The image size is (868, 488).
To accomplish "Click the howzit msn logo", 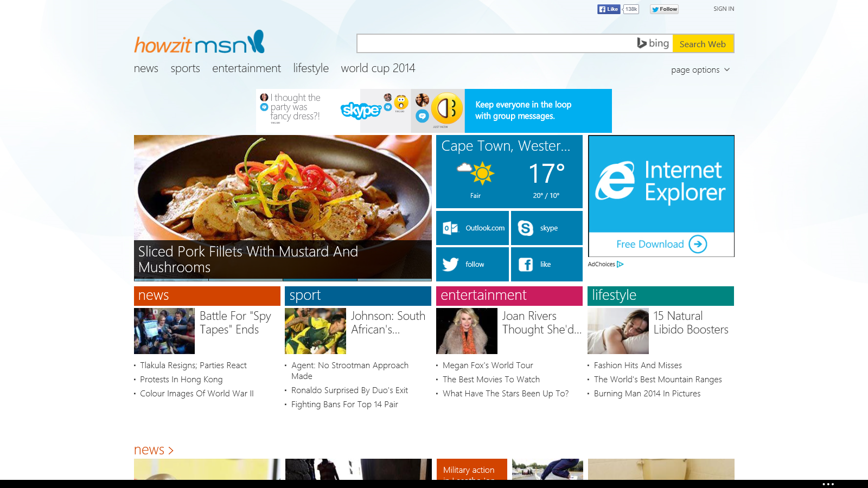I will [x=199, y=42].
